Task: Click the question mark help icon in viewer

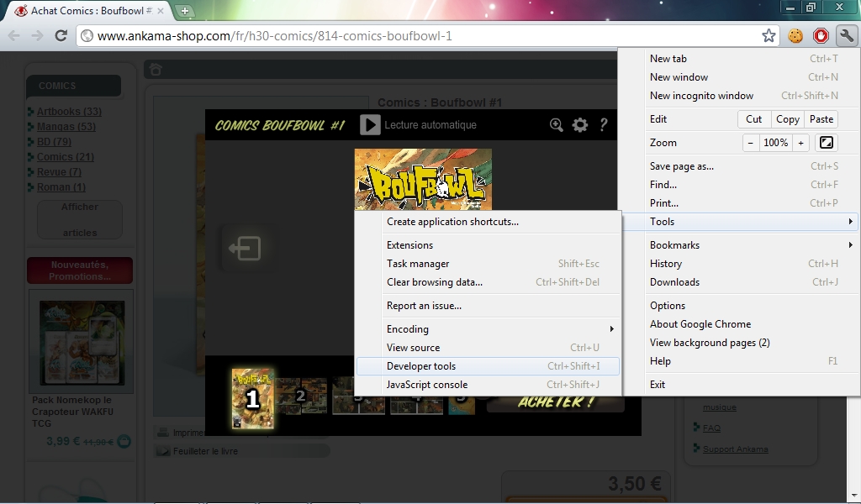Action: [x=603, y=125]
